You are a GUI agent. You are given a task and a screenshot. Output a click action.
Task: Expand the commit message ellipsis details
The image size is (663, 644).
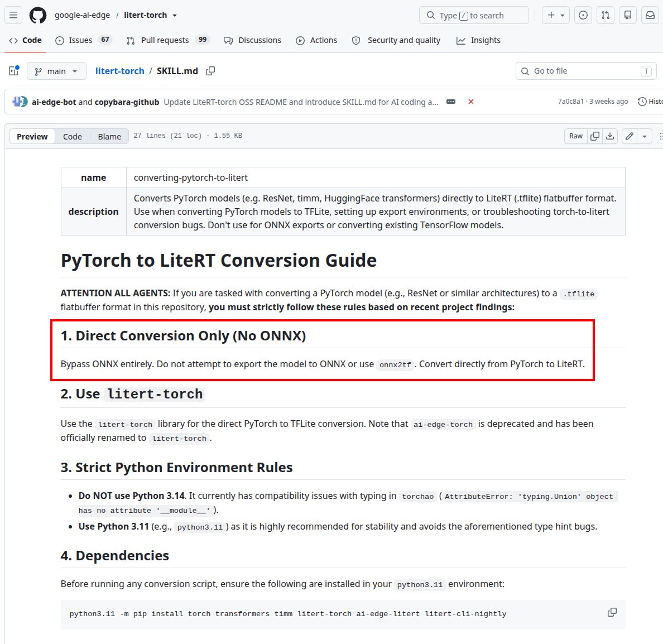451,102
